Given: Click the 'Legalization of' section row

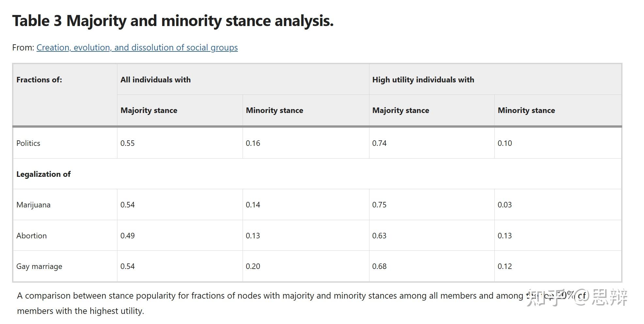Looking at the screenshot, I should tap(43, 174).
